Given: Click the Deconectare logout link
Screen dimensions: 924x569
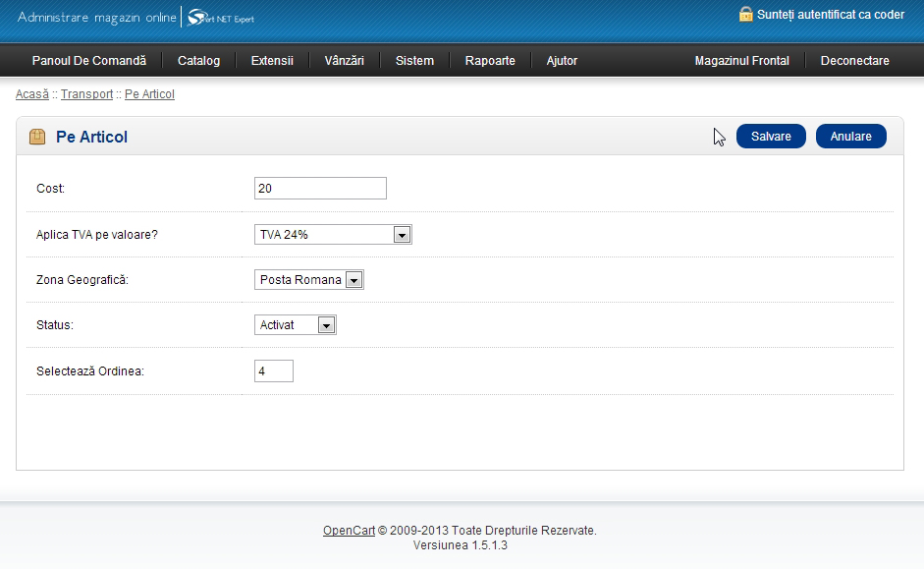Looking at the screenshot, I should [x=854, y=61].
